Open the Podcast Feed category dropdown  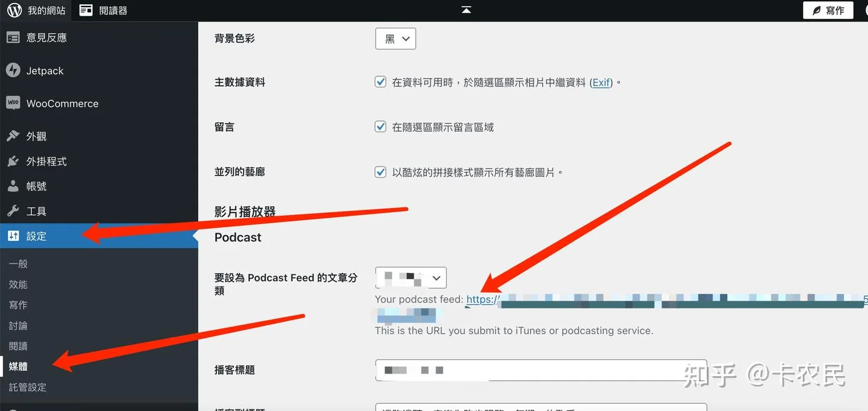[410, 278]
